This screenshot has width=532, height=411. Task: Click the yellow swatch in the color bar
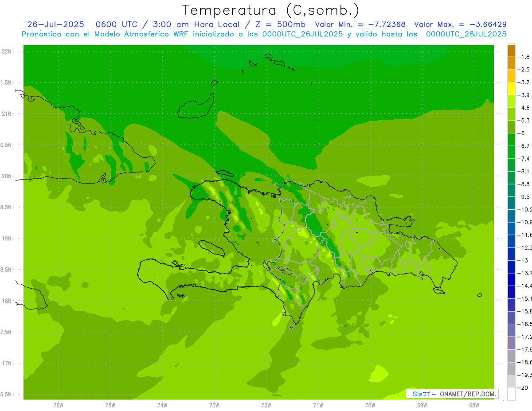[x=511, y=89]
